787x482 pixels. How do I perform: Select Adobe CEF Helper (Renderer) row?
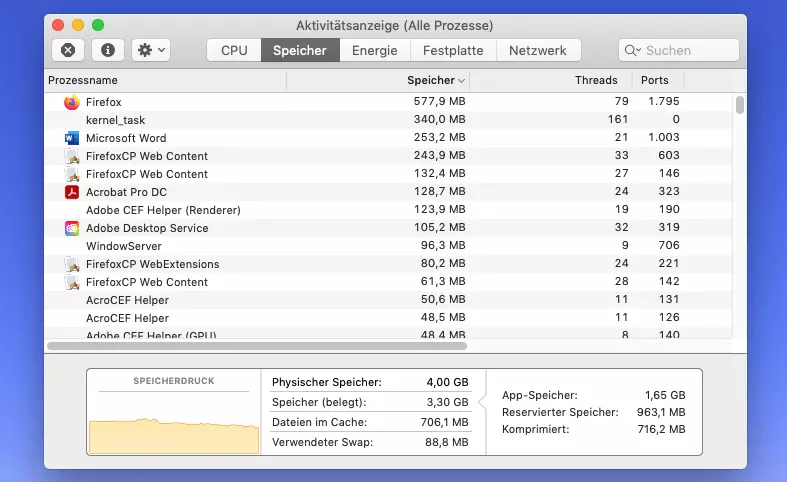(388, 210)
